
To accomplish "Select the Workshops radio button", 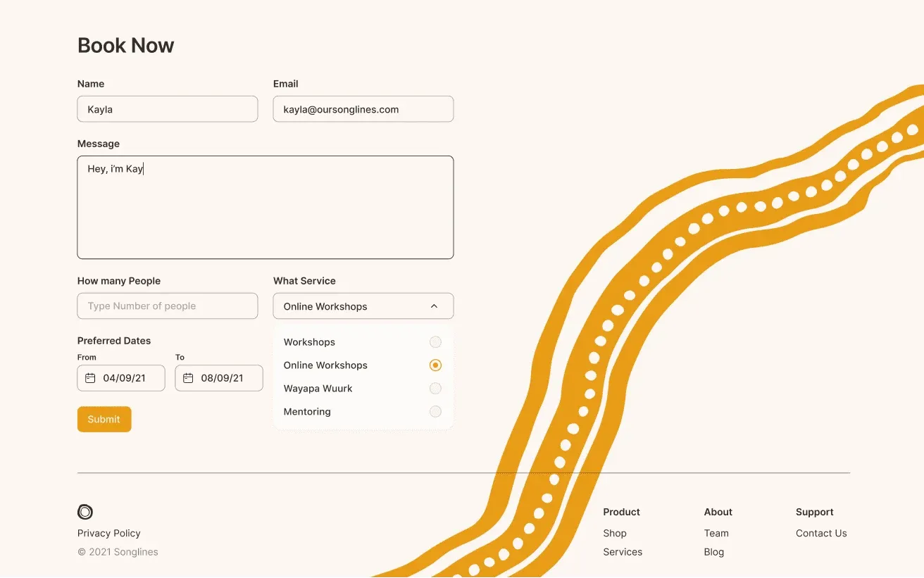I will tap(435, 342).
